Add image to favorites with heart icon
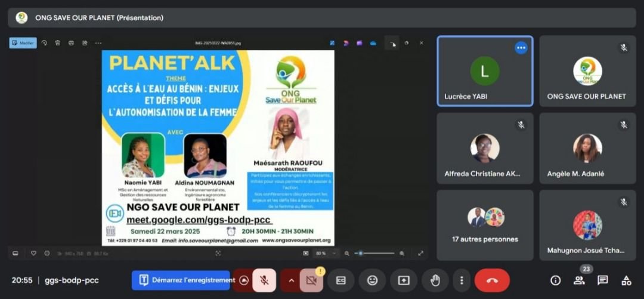 33,254
